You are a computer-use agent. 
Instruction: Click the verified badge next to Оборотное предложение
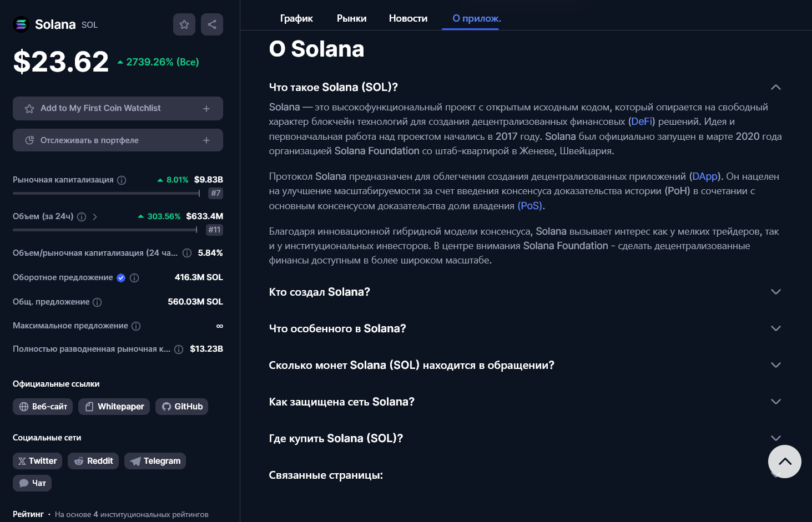121,278
